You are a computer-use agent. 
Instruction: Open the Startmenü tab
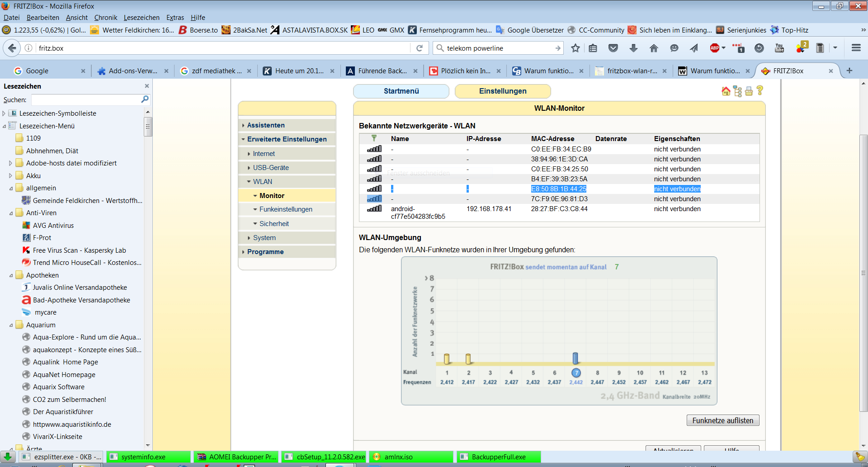point(401,91)
